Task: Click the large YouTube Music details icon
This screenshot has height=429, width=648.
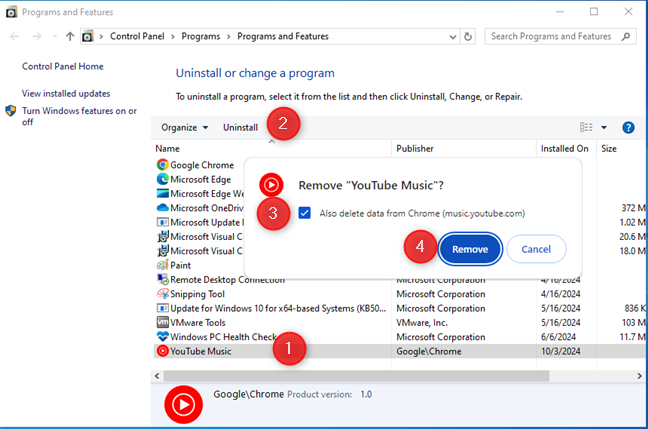Action: pos(183,405)
